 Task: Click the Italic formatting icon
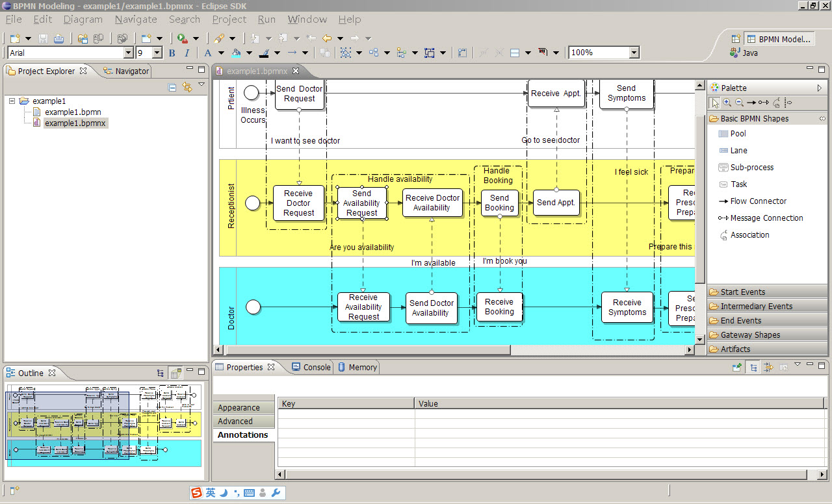(x=187, y=53)
